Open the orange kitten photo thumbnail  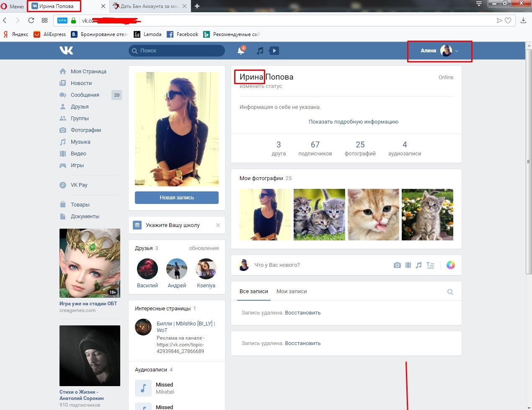click(x=373, y=214)
